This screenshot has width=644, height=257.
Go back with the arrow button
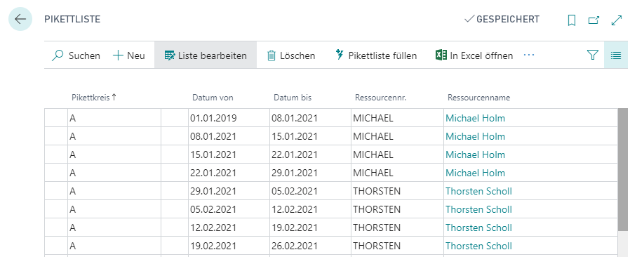tap(20, 20)
